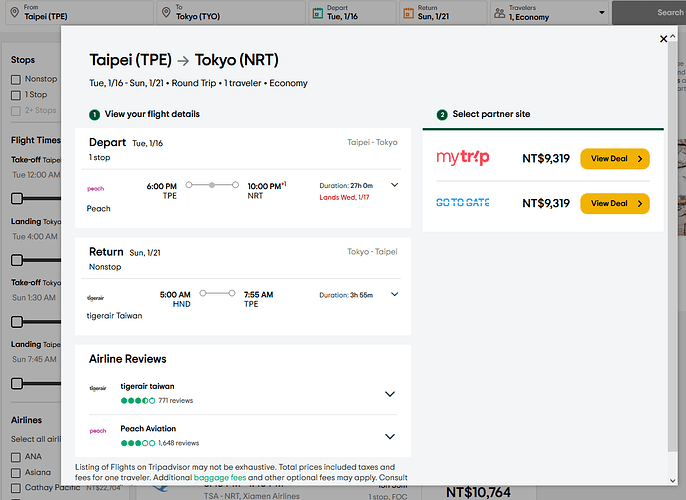Expand the Return tigerair flight details
This screenshot has height=500, width=686.
(394, 294)
